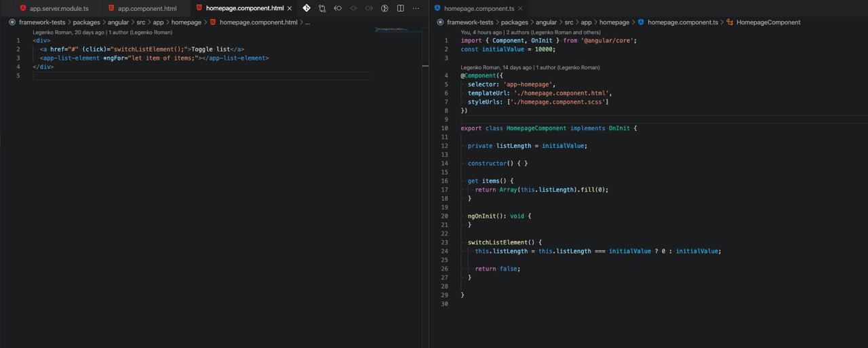Viewport: 868px width, 348px height.
Task: Open the More Actions ellipsis menu
Action: [x=416, y=8]
